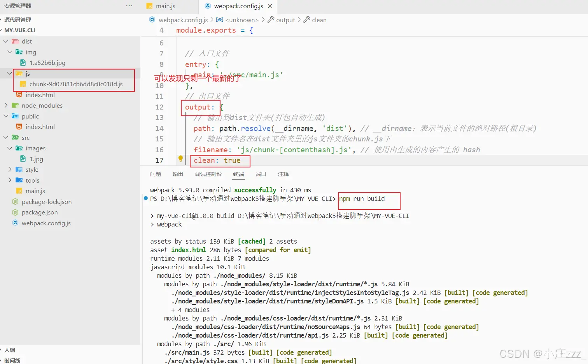
Task: Expand the style folder chevron
Action: pyautogui.click(x=10, y=169)
